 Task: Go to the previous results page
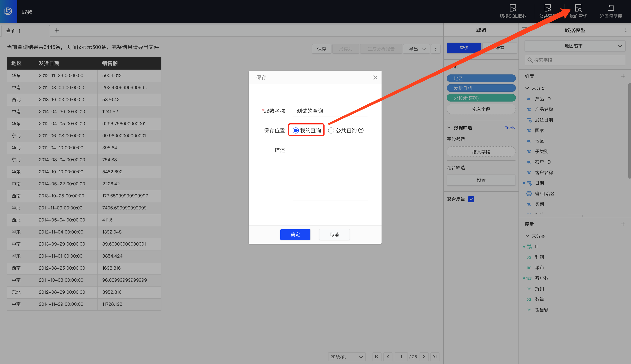point(388,357)
